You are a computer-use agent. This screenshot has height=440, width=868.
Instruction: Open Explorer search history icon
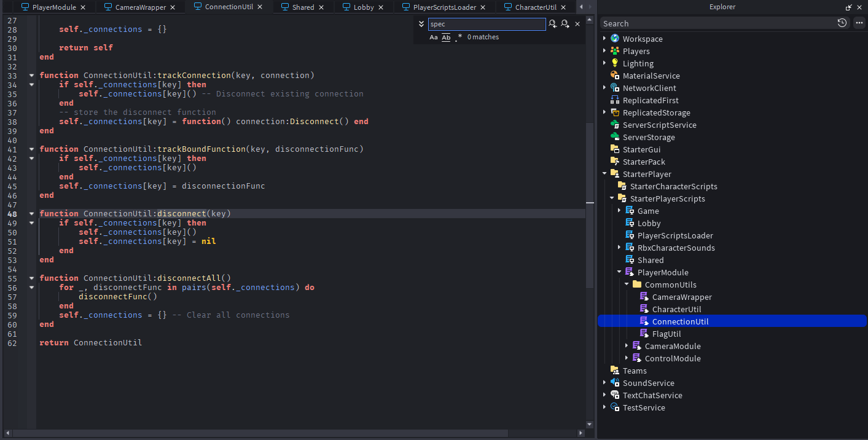(x=842, y=23)
